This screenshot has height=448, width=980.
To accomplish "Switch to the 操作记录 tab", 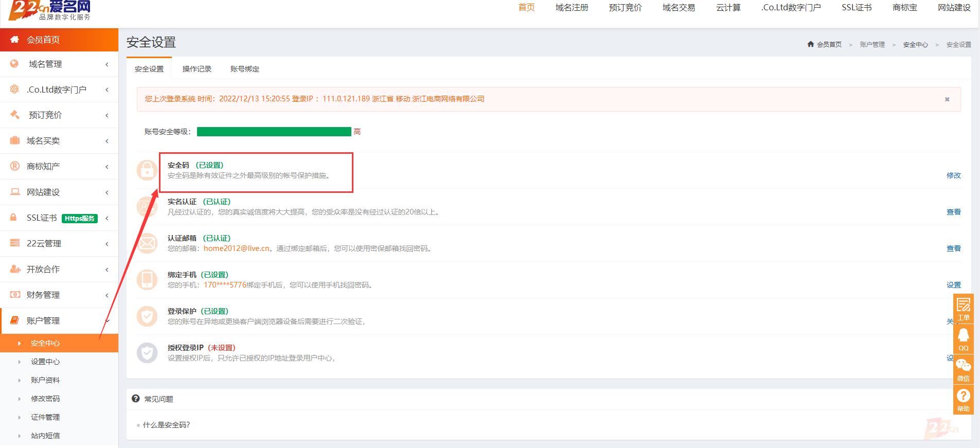I will pos(197,69).
